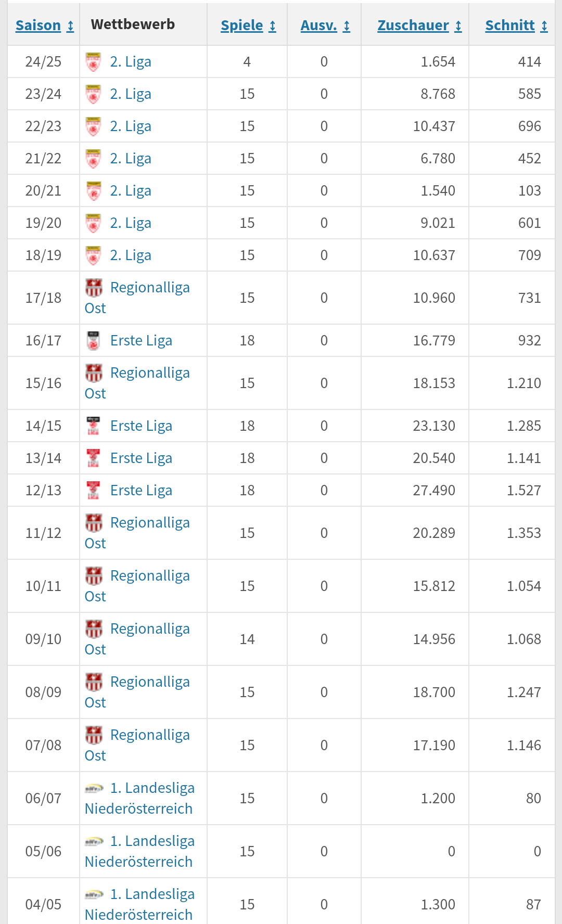Open the 2. Liga link for 18/19
This screenshot has height=924, width=562.
[131, 255]
